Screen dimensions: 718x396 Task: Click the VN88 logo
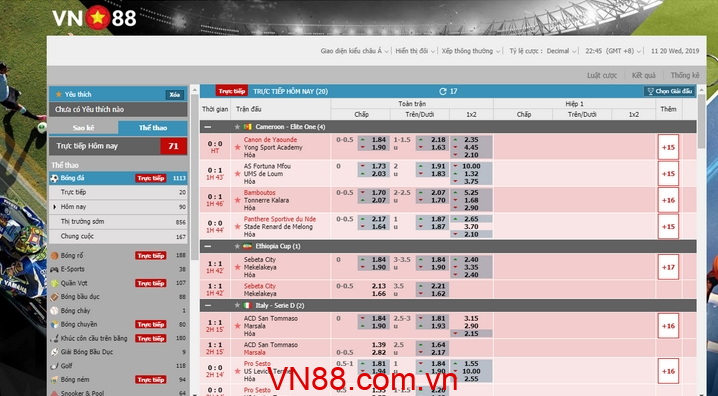(94, 17)
